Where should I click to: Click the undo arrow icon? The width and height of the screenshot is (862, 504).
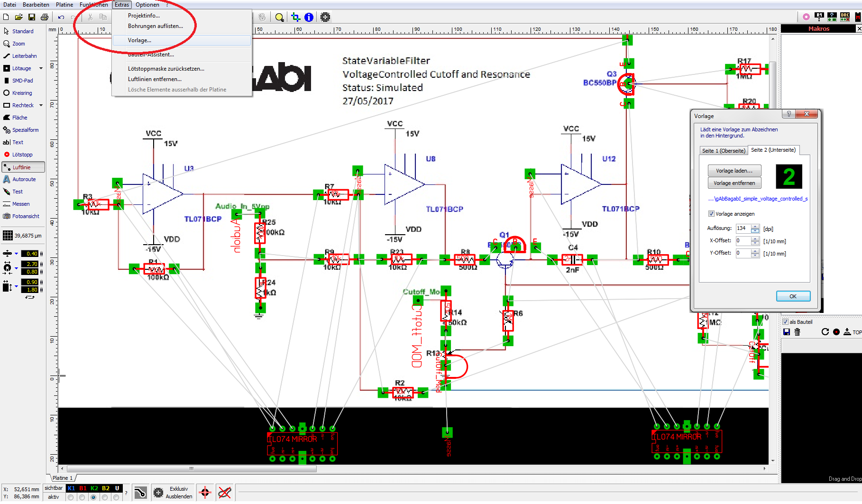[61, 17]
